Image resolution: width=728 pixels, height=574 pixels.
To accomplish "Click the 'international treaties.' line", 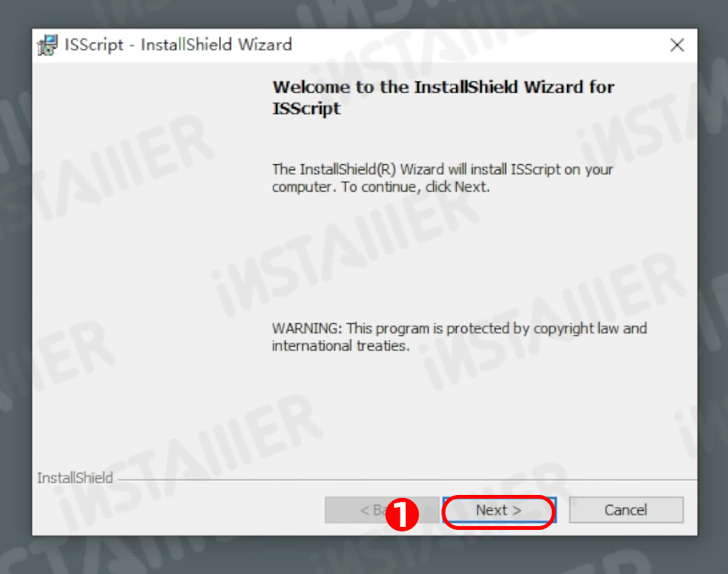I will tap(340, 346).
